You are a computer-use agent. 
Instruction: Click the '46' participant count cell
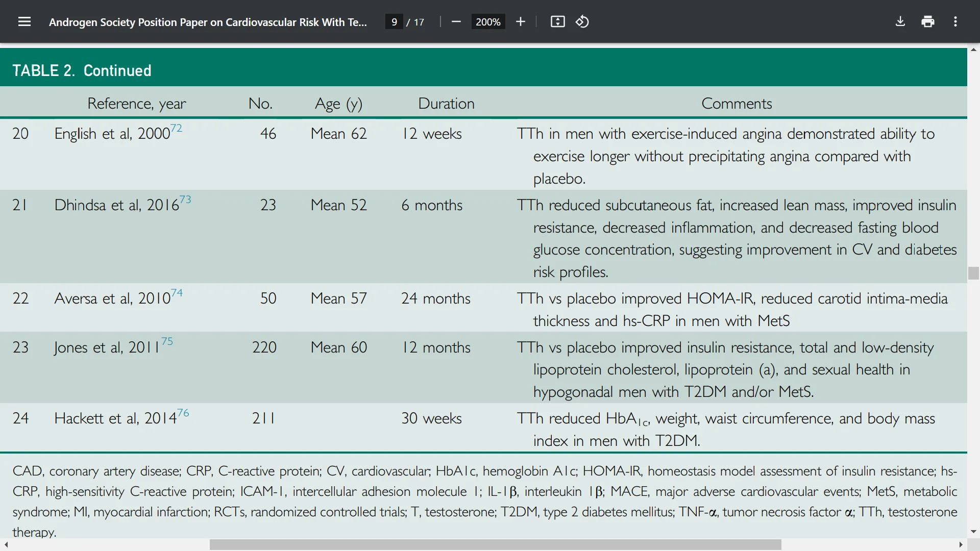tap(268, 134)
